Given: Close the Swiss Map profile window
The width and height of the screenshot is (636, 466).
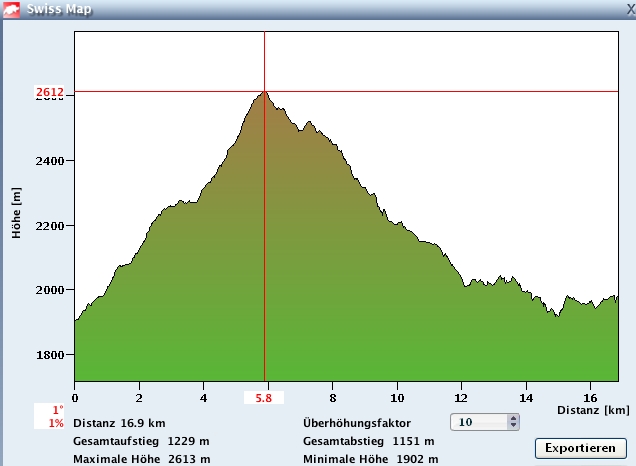Looking at the screenshot, I should pyautogui.click(x=629, y=8).
